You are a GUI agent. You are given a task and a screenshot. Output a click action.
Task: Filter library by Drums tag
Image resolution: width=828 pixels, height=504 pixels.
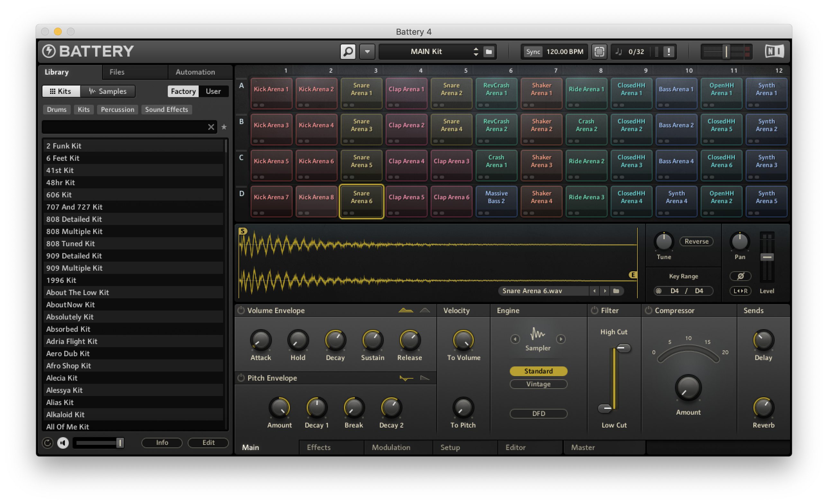(57, 109)
